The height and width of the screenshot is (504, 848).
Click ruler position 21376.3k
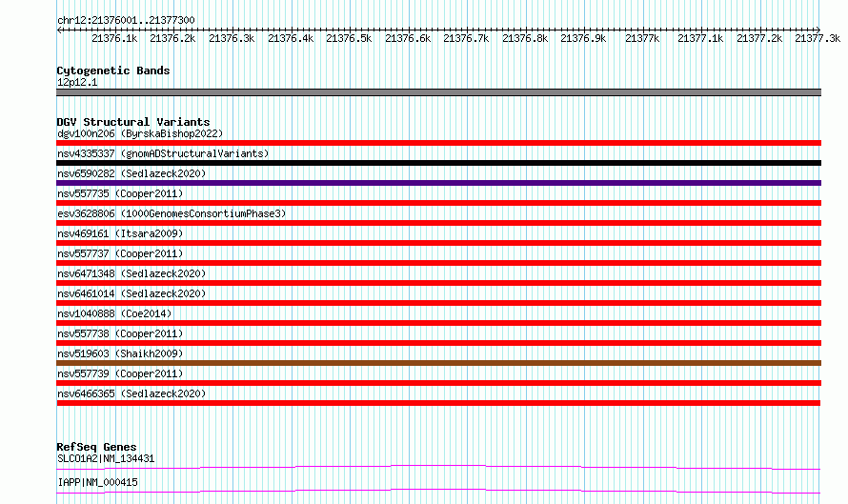point(232,39)
